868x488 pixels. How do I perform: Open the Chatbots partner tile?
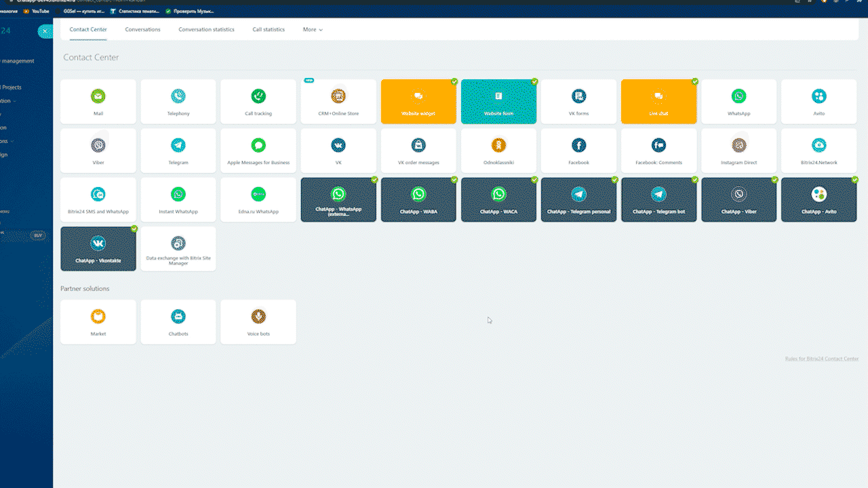178,322
